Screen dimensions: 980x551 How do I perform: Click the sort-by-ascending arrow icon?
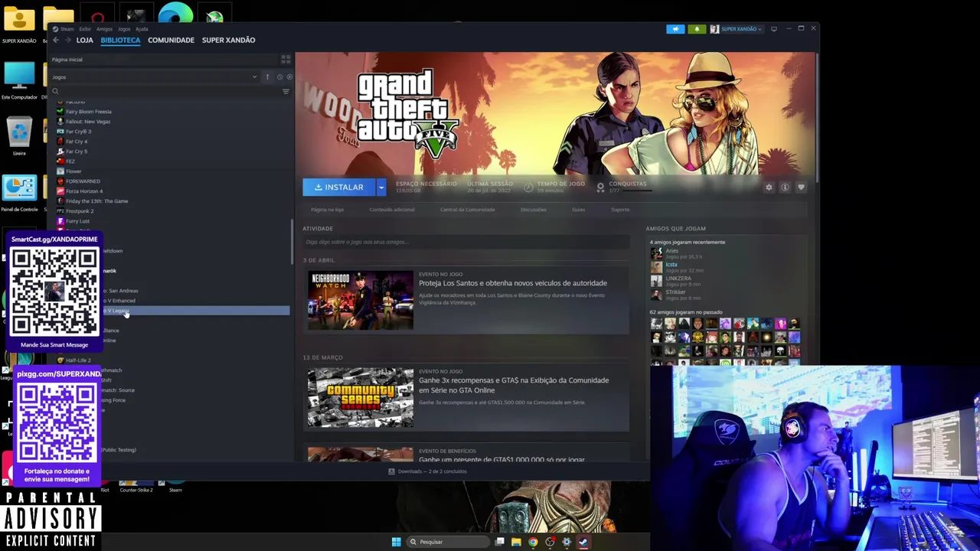tap(267, 77)
